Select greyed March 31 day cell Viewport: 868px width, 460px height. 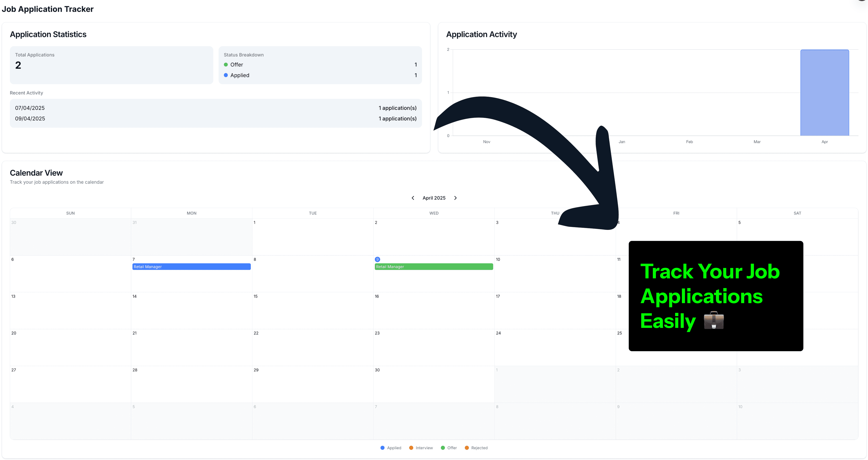(191, 237)
